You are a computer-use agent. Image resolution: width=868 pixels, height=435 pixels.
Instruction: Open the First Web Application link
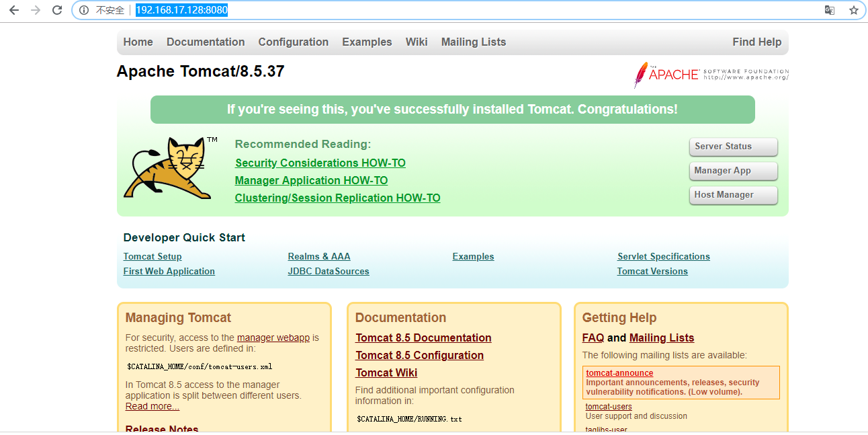tap(169, 271)
